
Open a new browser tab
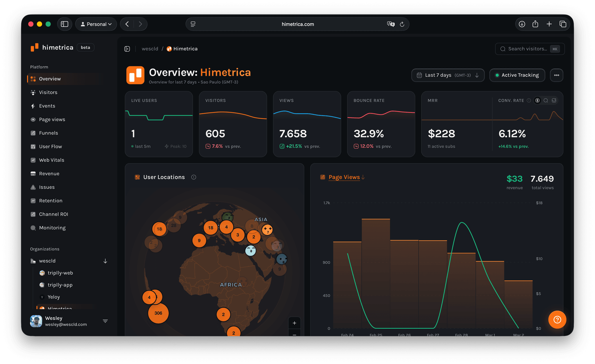pyautogui.click(x=549, y=24)
